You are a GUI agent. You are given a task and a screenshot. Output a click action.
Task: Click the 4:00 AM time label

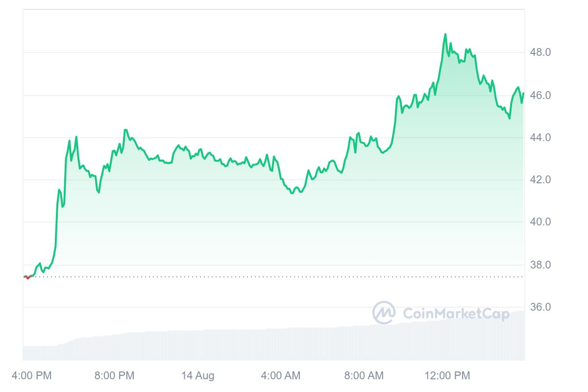(x=281, y=376)
